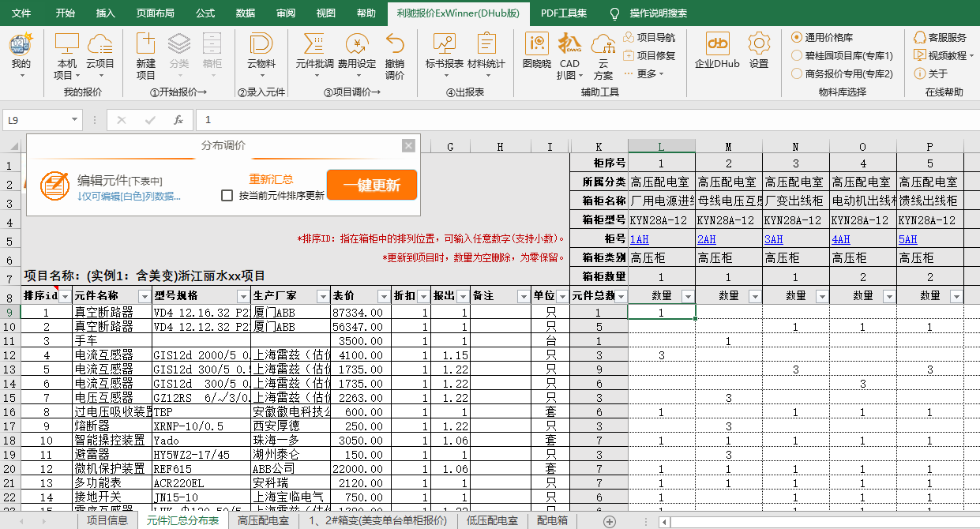Select the cell containing 87334.00

361,313
